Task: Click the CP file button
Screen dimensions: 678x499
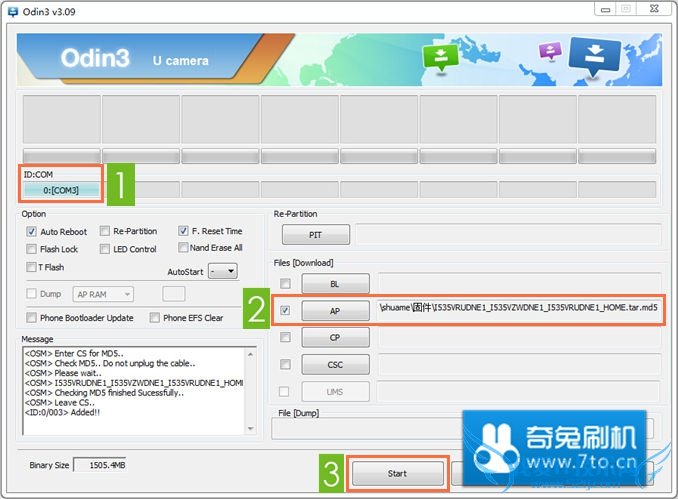Action: 336,337
